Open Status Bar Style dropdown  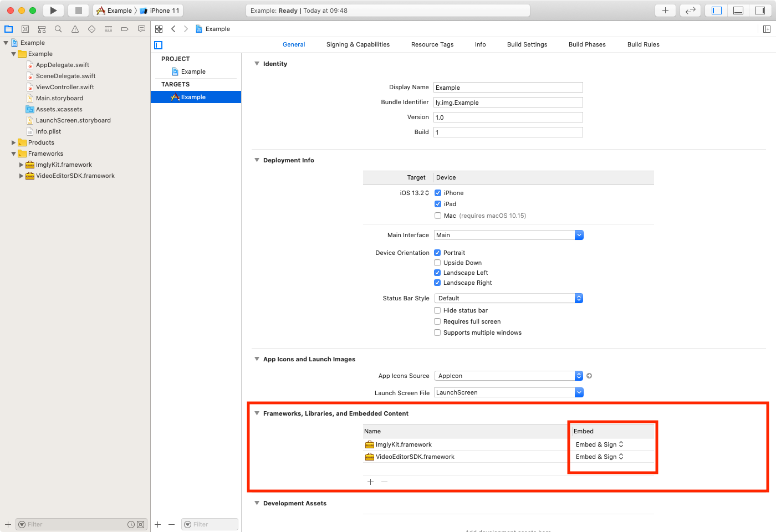point(508,298)
